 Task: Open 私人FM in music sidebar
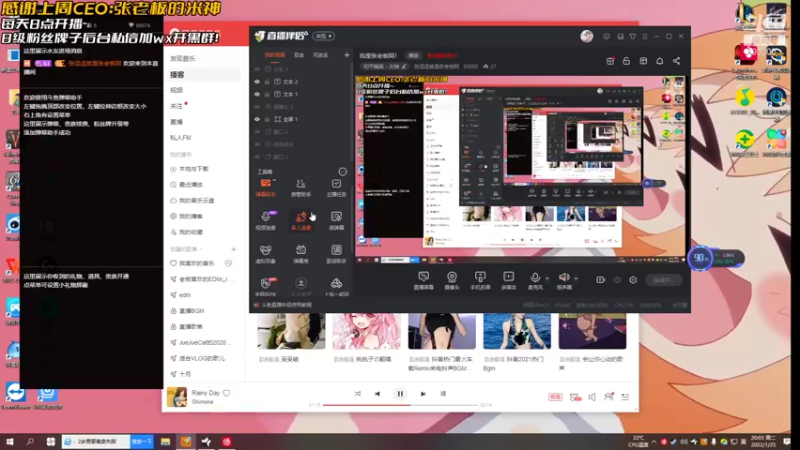[x=181, y=138]
